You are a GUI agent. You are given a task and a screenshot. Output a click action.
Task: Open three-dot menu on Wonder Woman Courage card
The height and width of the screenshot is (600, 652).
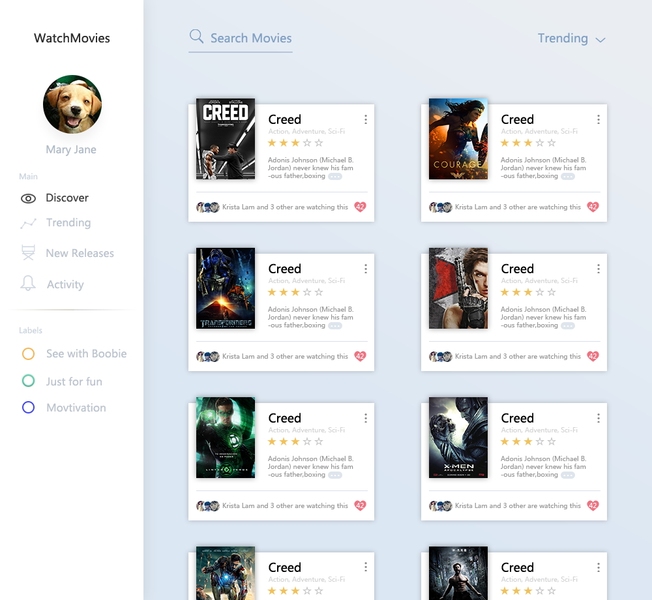pyautogui.click(x=598, y=120)
